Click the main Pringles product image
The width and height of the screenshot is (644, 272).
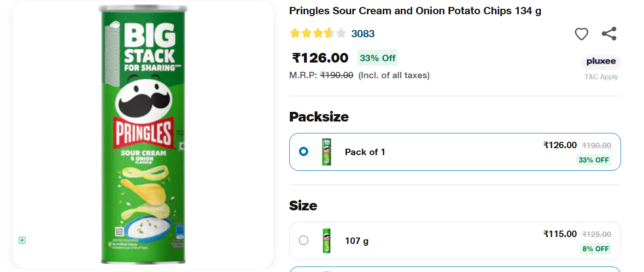click(143, 134)
